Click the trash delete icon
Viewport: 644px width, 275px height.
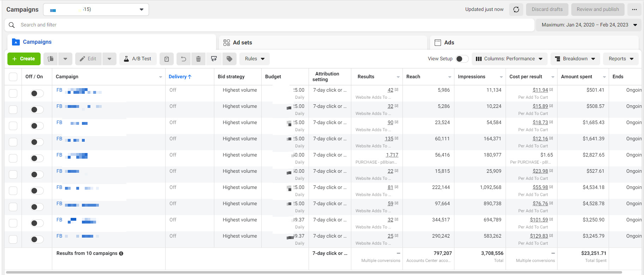198,59
